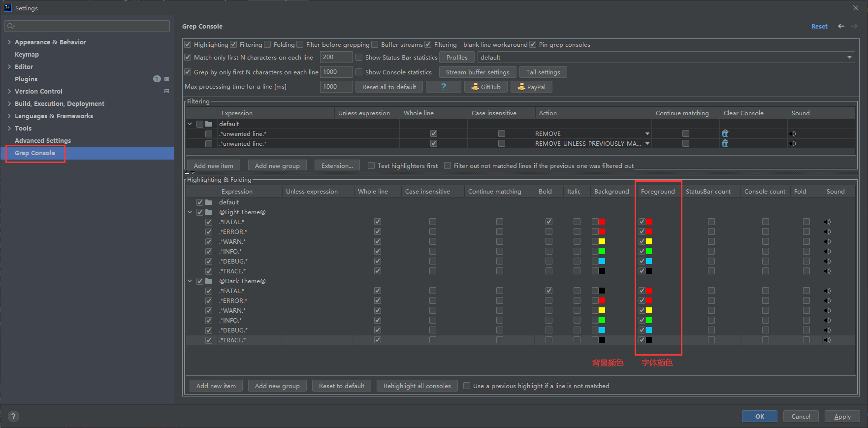Click the Apply button
This screenshot has width=868, height=428.
(x=842, y=416)
